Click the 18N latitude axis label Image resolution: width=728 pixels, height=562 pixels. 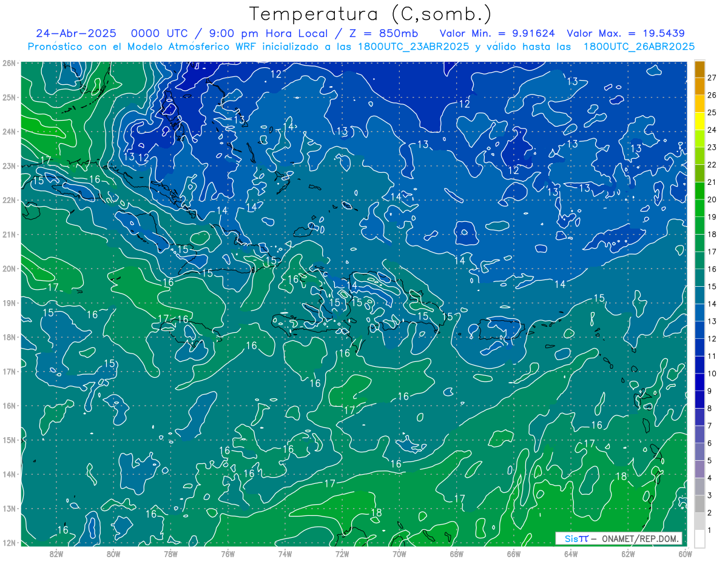[x=8, y=337]
